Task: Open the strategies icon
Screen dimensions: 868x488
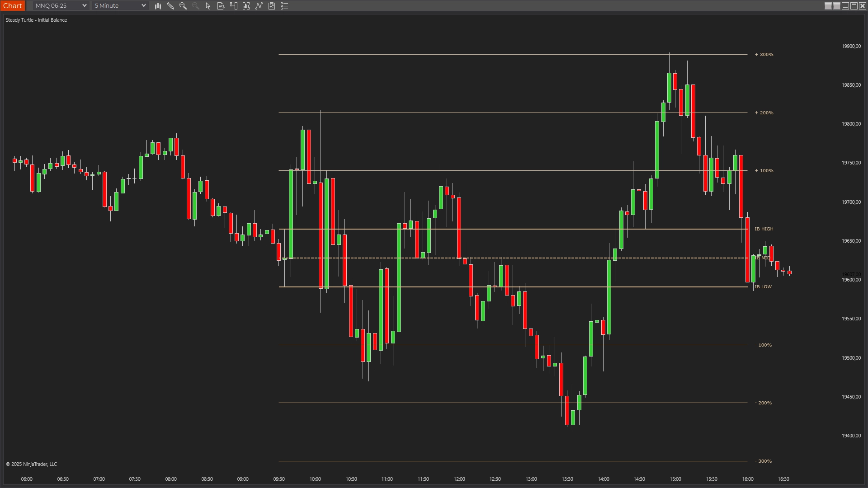Action: coord(272,6)
